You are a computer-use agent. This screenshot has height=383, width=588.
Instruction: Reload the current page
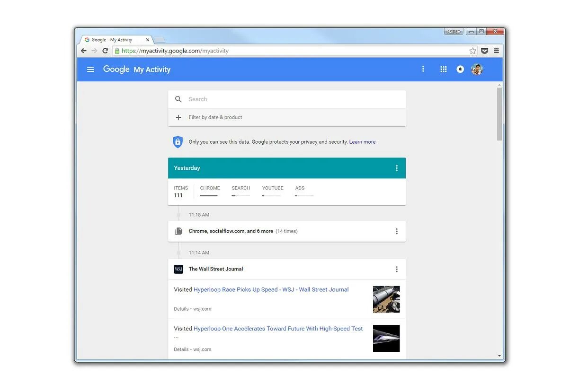click(x=105, y=51)
